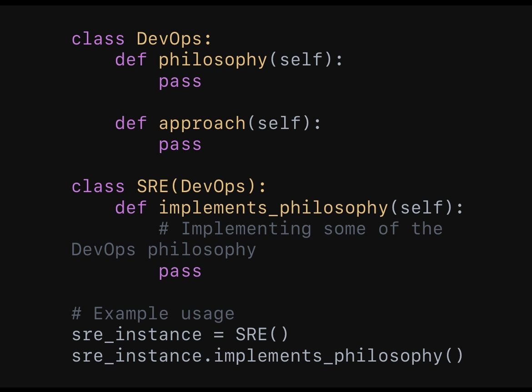Click the sre_instance variable assignment
The height and width of the screenshot is (392, 532).
pyautogui.click(x=137, y=335)
